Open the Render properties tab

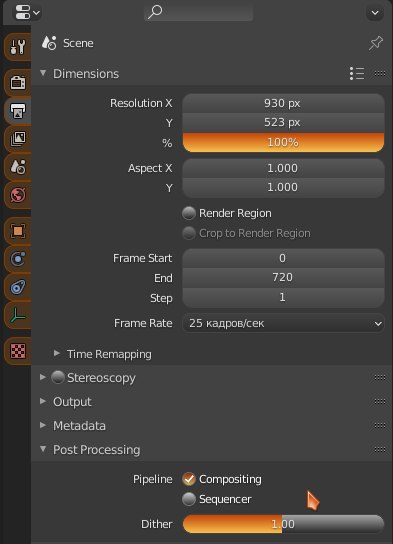tap(18, 83)
